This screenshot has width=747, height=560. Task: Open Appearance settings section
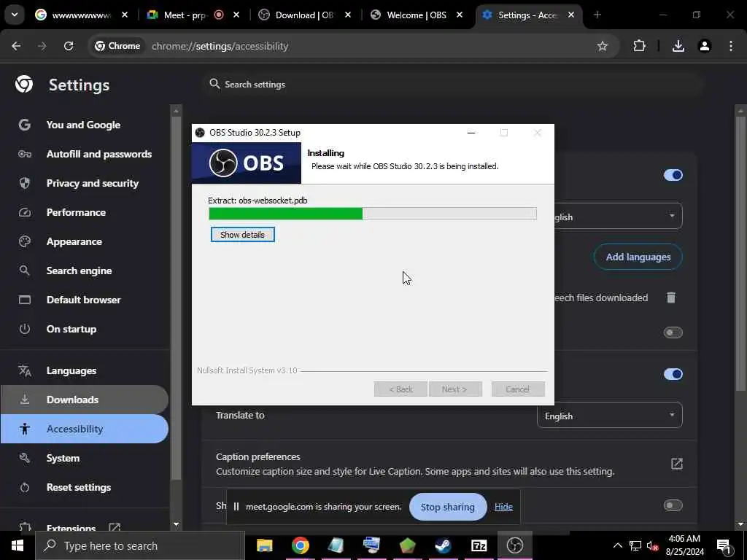click(74, 241)
